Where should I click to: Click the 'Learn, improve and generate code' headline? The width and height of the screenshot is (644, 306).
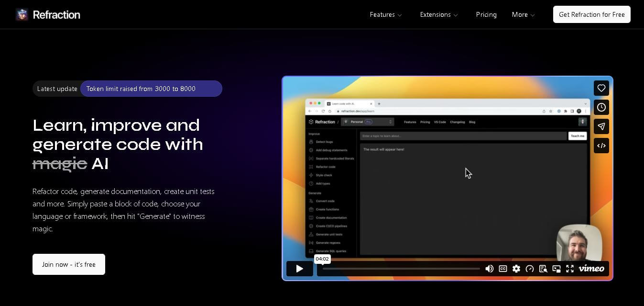tap(118, 144)
